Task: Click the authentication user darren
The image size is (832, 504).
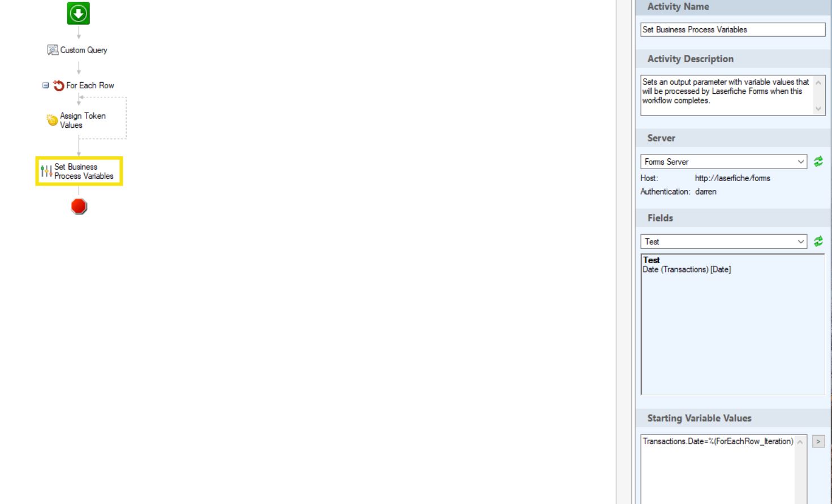Action: click(x=705, y=192)
